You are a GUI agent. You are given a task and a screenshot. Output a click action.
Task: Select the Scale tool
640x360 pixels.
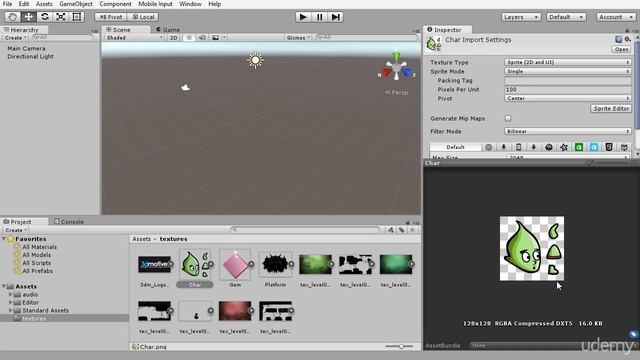(60, 17)
